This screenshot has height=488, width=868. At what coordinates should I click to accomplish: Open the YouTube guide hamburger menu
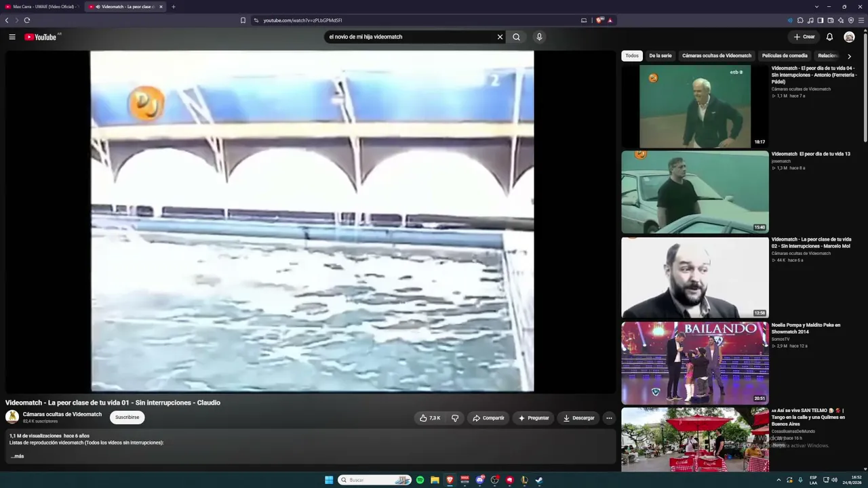[12, 37]
